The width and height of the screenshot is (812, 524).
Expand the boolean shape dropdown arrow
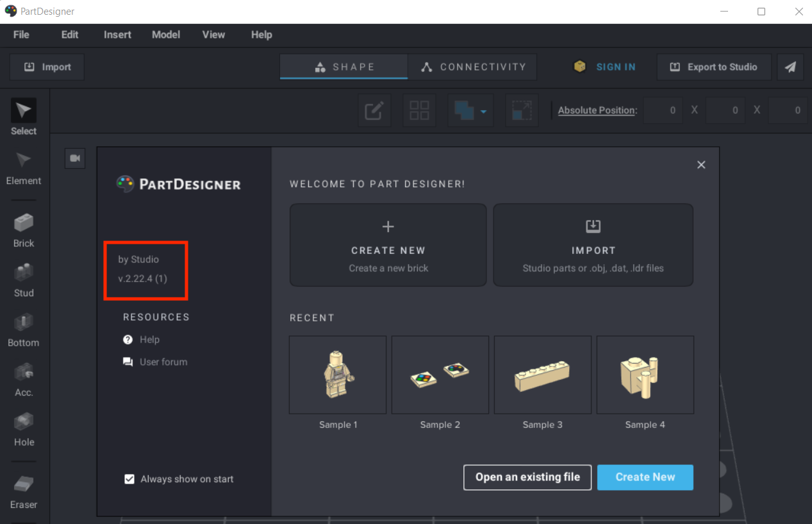[x=483, y=111]
